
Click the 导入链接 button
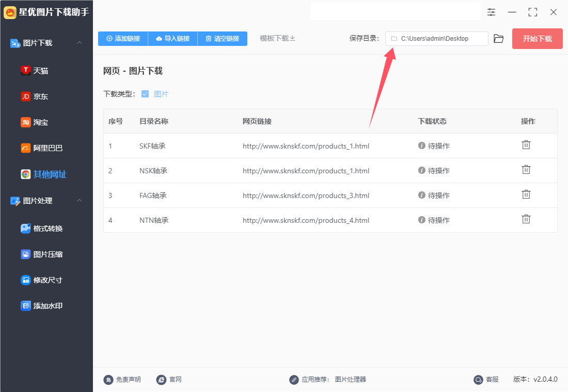pos(173,38)
